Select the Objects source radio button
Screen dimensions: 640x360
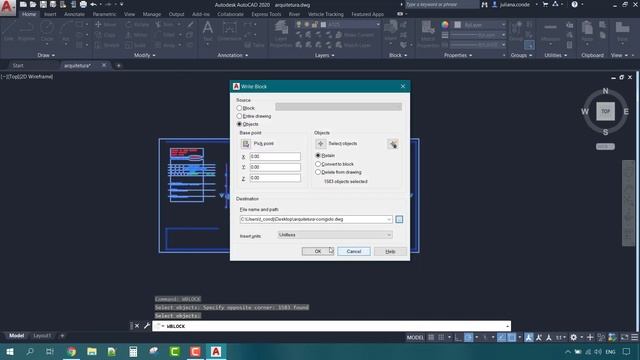[239, 124]
